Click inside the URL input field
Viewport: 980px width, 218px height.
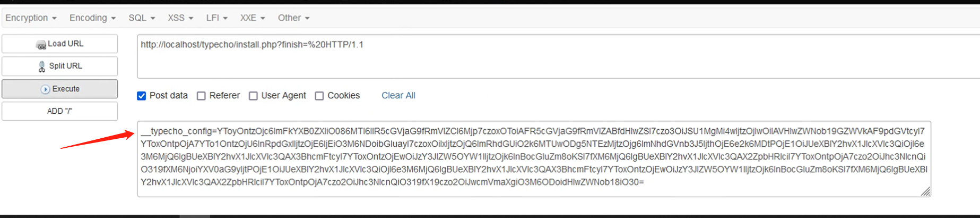pyautogui.click(x=558, y=56)
